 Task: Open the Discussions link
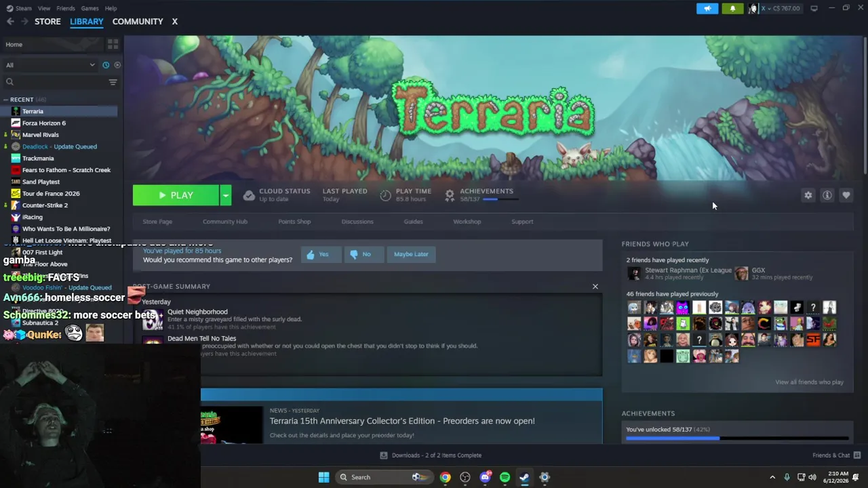(x=357, y=222)
